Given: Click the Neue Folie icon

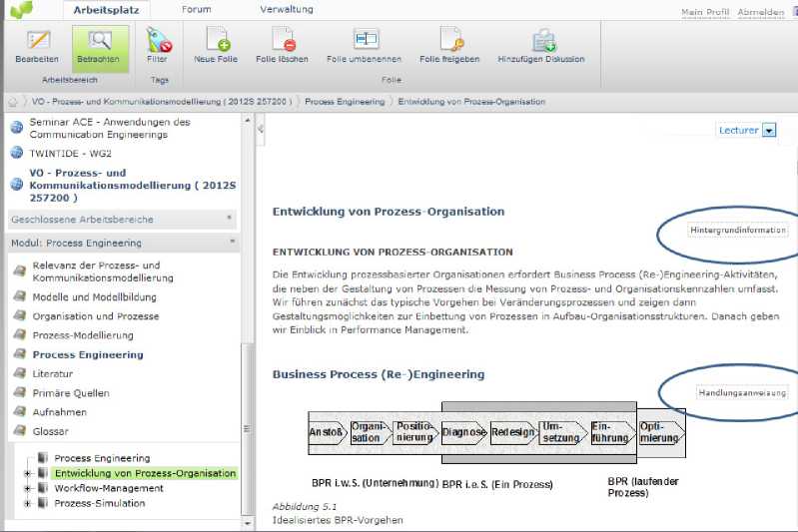Looking at the screenshot, I should click(216, 40).
